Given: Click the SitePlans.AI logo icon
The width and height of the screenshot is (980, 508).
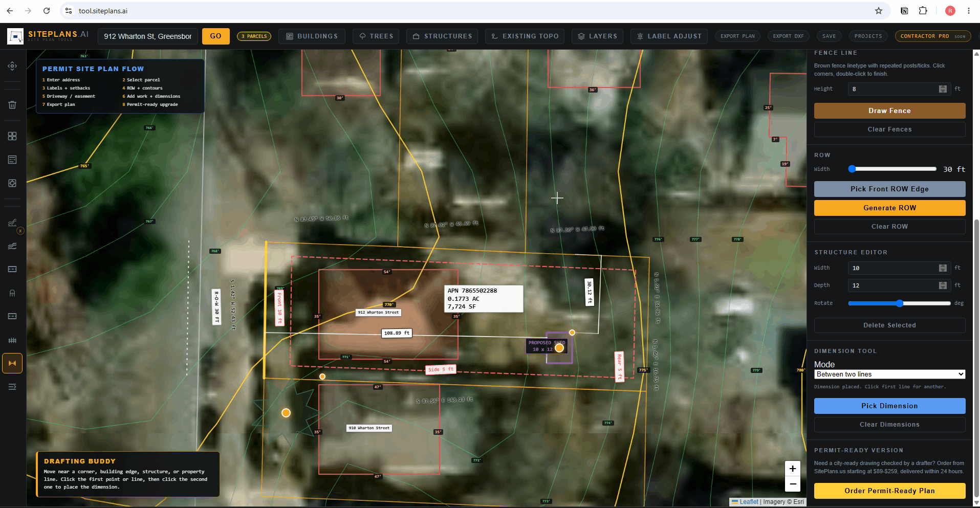Looking at the screenshot, I should [x=15, y=36].
